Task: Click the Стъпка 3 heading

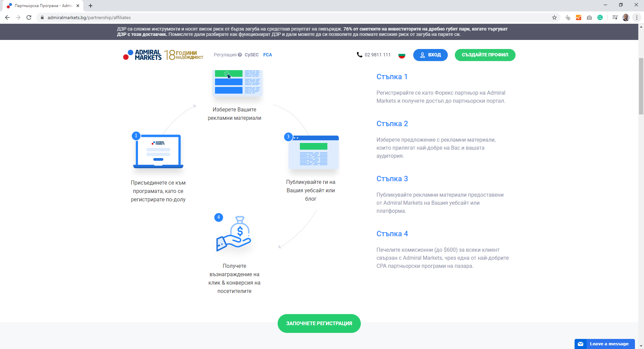Action: [x=392, y=179]
